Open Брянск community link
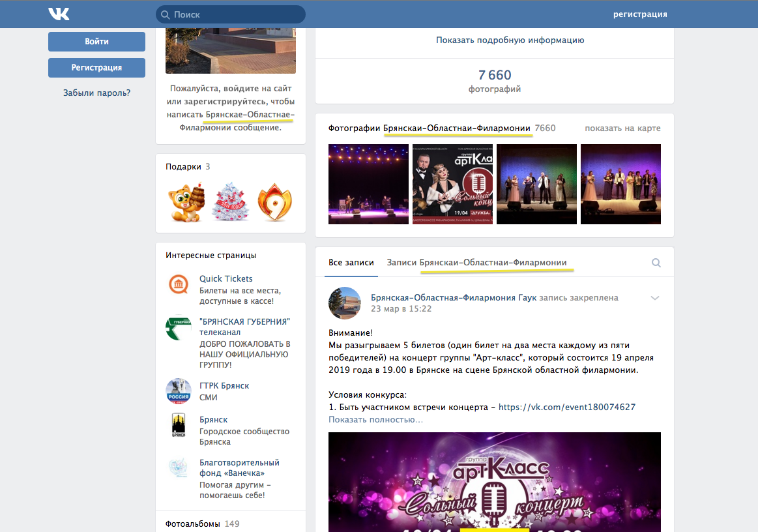Viewport: 758px width, 532px height. pyautogui.click(x=213, y=419)
